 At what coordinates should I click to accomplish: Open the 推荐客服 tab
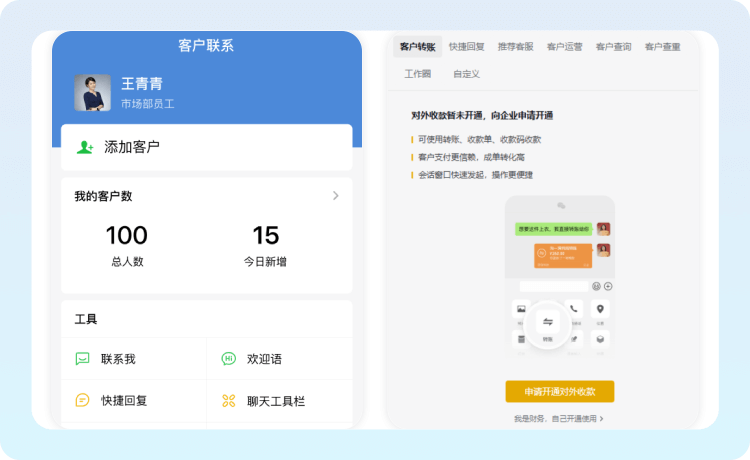pos(515,47)
